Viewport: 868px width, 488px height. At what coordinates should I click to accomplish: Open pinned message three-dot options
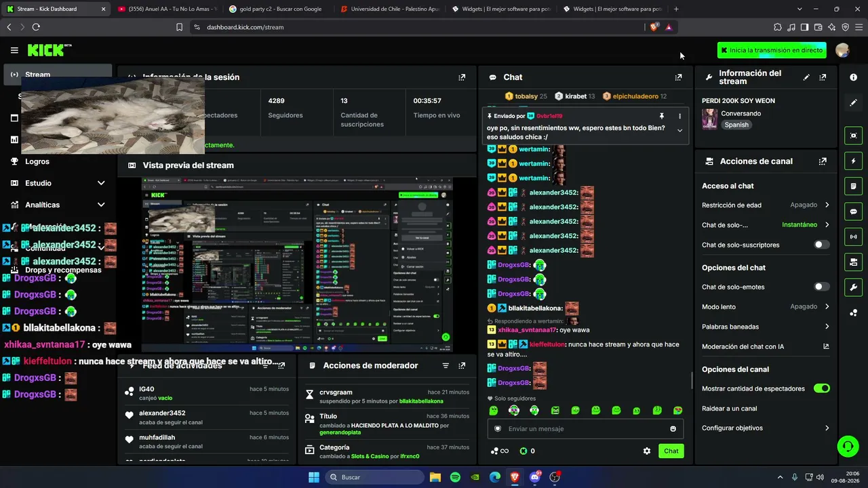[679, 116]
